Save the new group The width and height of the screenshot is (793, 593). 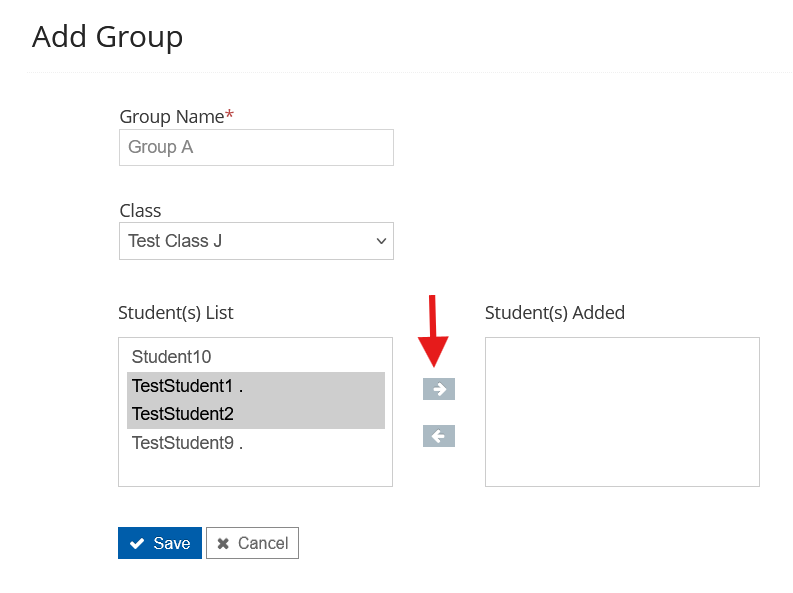[160, 543]
